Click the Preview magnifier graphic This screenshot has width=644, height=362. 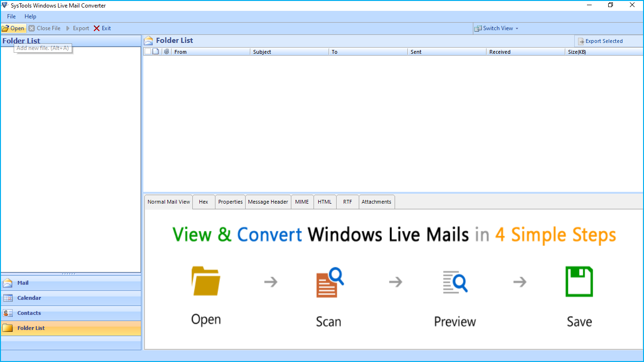pyautogui.click(x=455, y=282)
